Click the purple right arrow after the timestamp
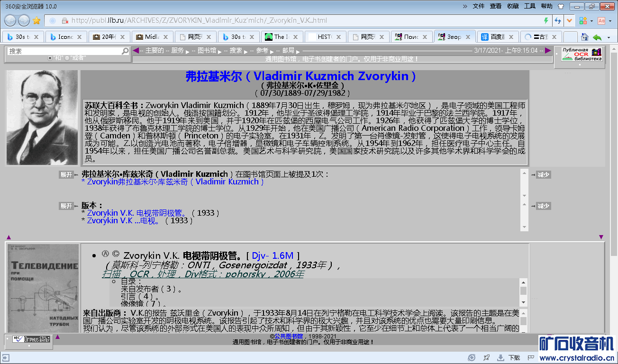Screen dimensions: 618x364 [x=548, y=50]
